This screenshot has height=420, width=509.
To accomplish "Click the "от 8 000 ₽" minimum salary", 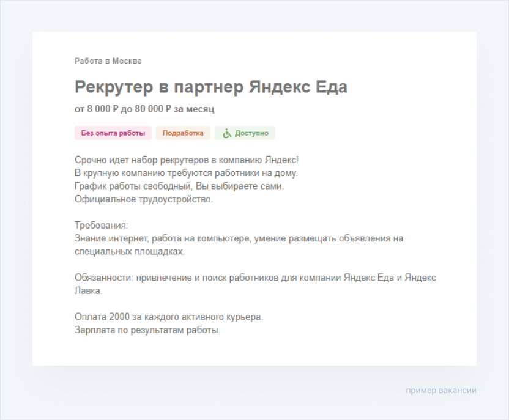I will (97, 109).
